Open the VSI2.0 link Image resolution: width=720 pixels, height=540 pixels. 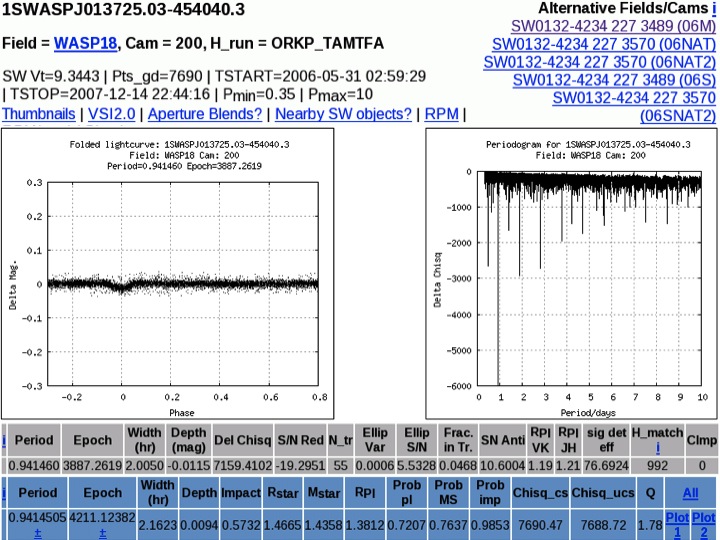coord(111,114)
